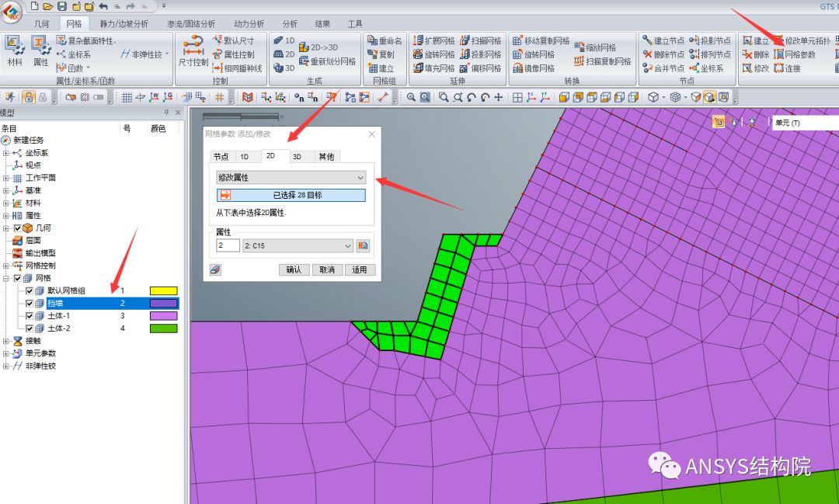The image size is (839, 504).
Task: Collapse the 网格 tree node
Action: click(x=6, y=278)
